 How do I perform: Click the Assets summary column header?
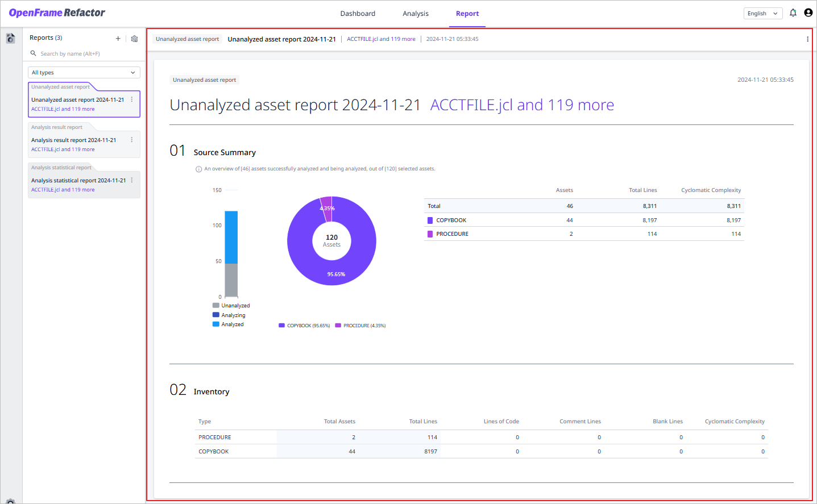[x=565, y=190]
